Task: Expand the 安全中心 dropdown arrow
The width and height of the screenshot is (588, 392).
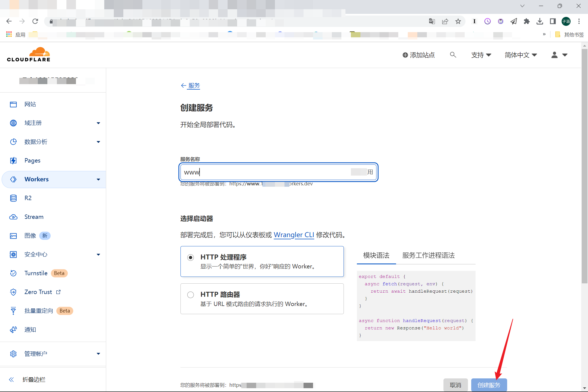Action: tap(98, 255)
